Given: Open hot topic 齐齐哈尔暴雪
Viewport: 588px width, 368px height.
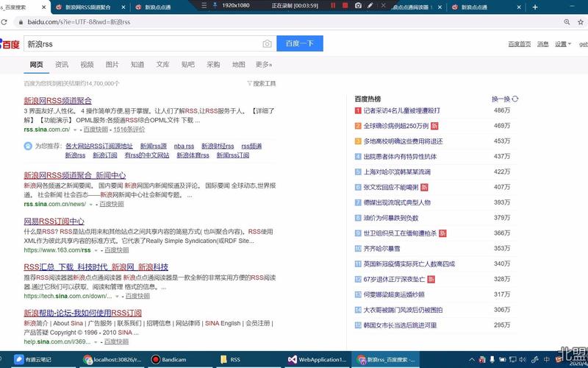Looking at the screenshot, I should tap(381, 249).
